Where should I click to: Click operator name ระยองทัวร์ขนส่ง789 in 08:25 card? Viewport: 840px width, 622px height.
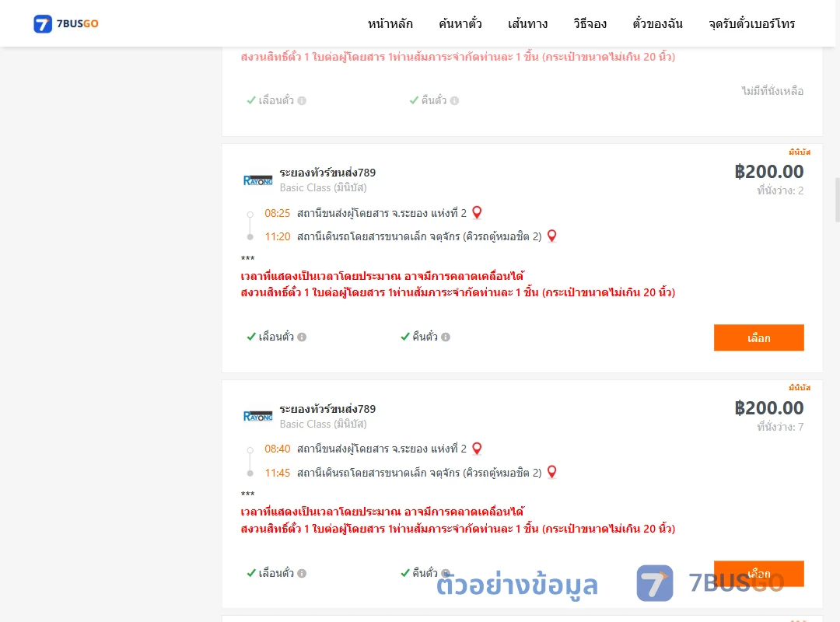[327, 173]
